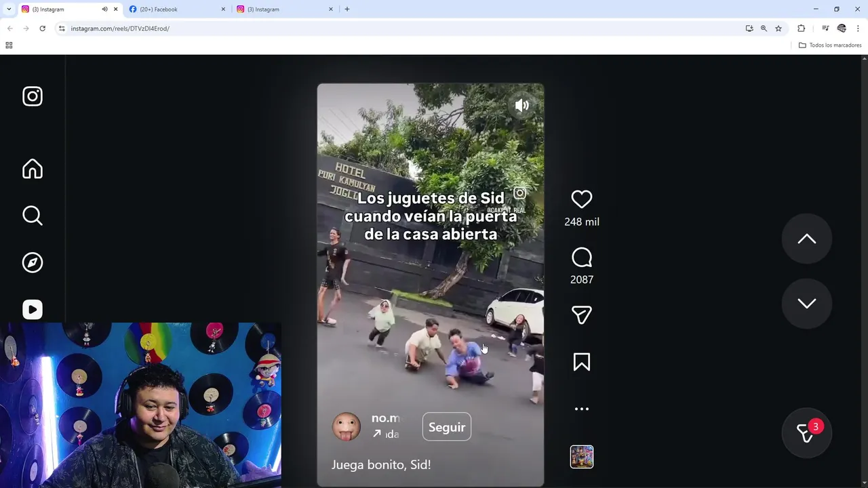Open messages button with 3 badge

pos(807,432)
